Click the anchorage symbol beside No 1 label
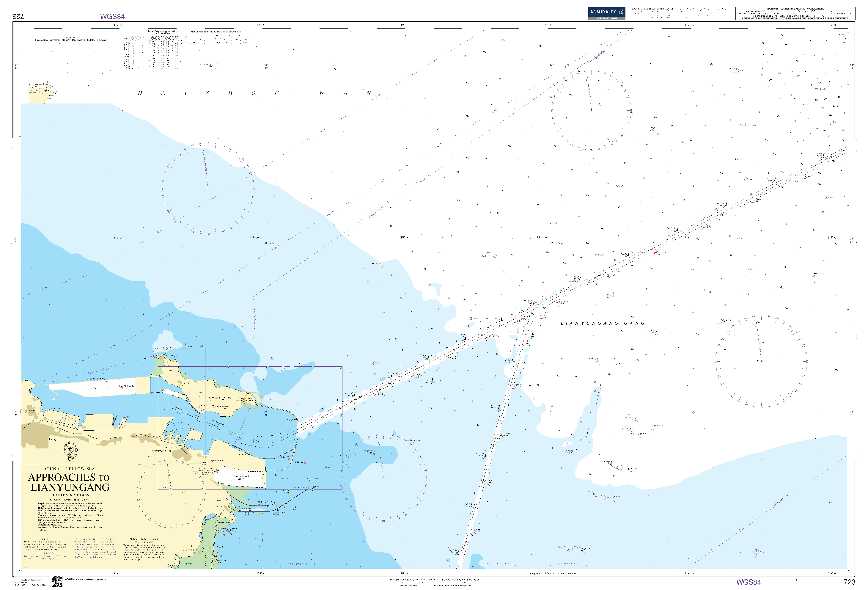This screenshot has height=590, width=868. pos(495,256)
